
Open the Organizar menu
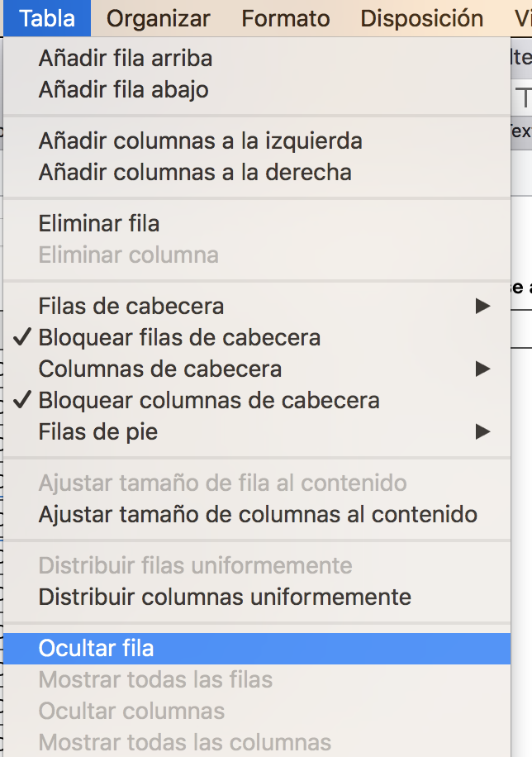(x=159, y=18)
